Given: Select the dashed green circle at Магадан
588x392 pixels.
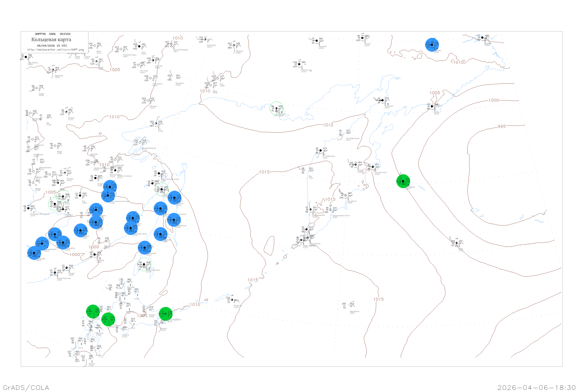Looking at the screenshot, I should (x=276, y=109).
